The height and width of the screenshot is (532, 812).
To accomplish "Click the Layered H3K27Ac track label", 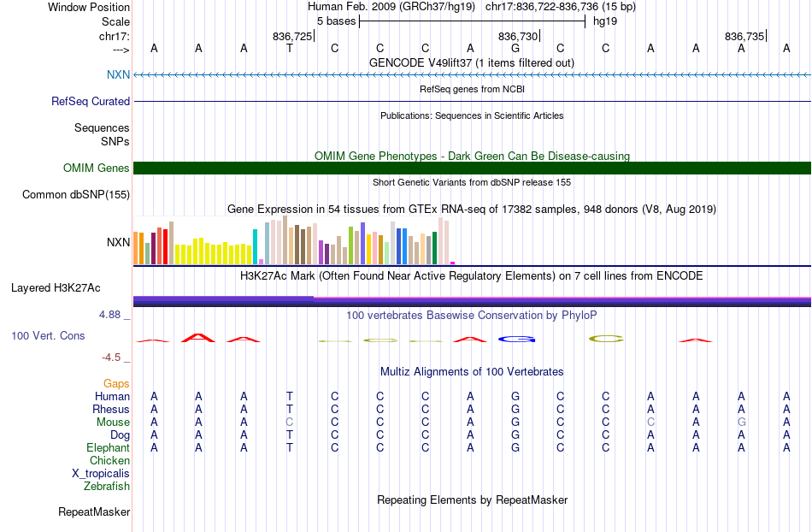I will tap(56, 288).
